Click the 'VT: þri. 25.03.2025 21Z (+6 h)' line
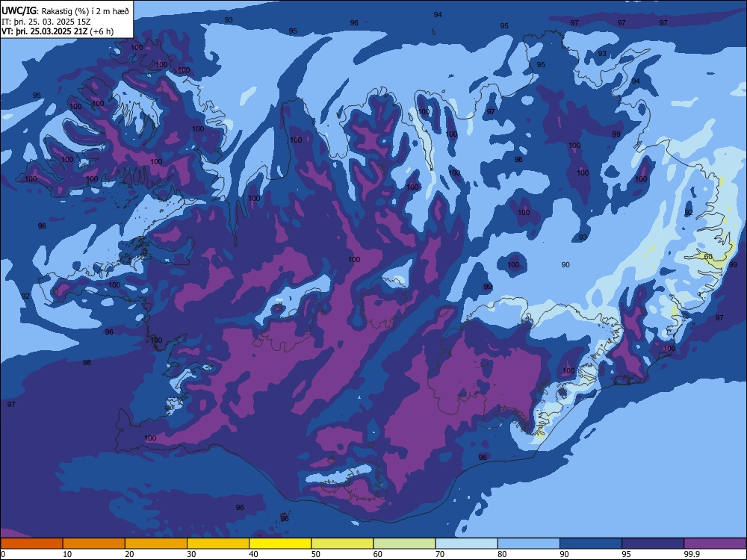Image resolution: width=747 pixels, height=560 pixels. 58,31
